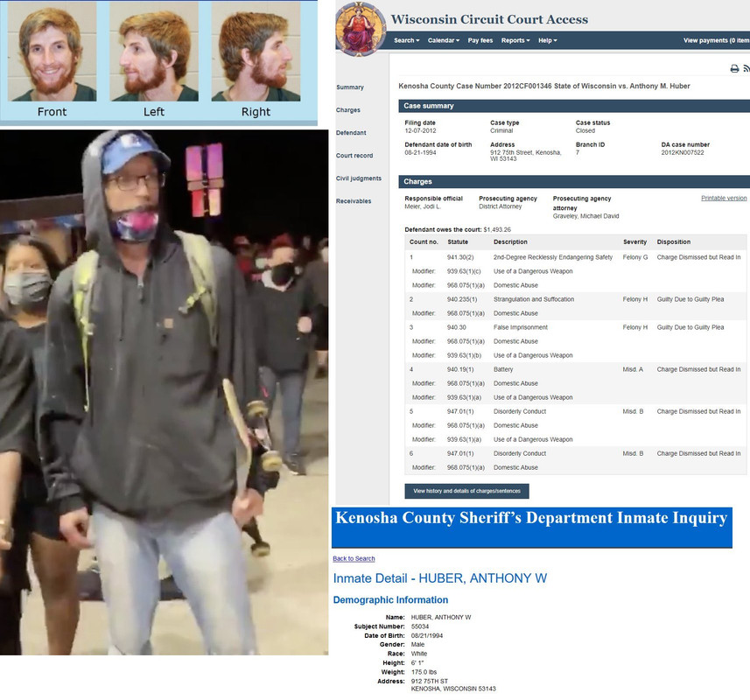Go to Summary section in sidebar
Viewport: 750px width, 700px height.
click(350, 87)
